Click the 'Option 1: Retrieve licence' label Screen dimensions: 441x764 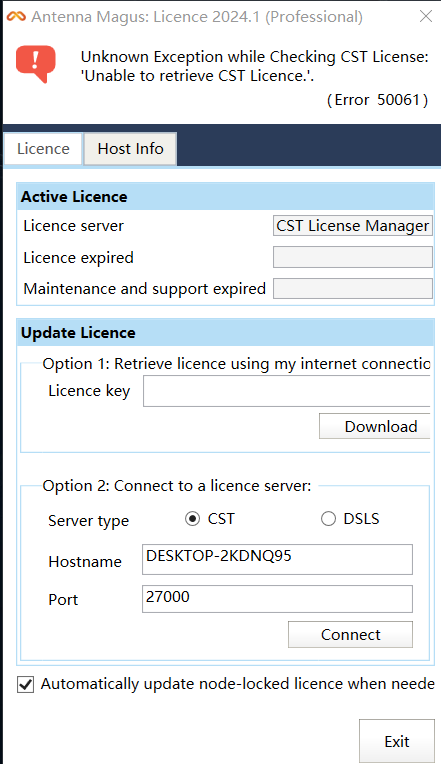[x=236, y=364]
